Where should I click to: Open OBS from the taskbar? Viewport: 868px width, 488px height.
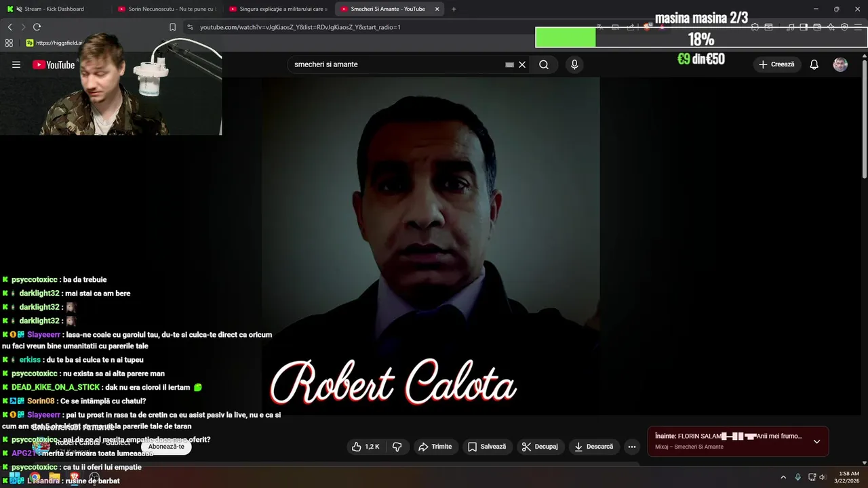click(94, 477)
